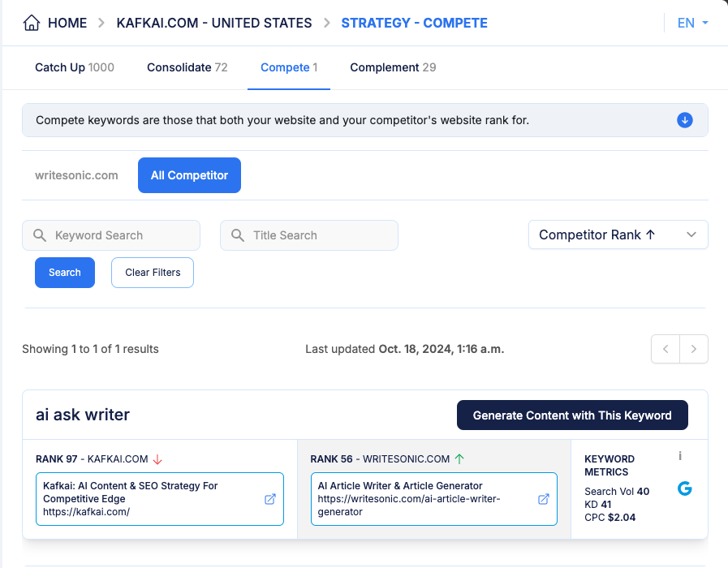
Task: Click the Home house icon in breadcrumb
Action: pos(32,23)
